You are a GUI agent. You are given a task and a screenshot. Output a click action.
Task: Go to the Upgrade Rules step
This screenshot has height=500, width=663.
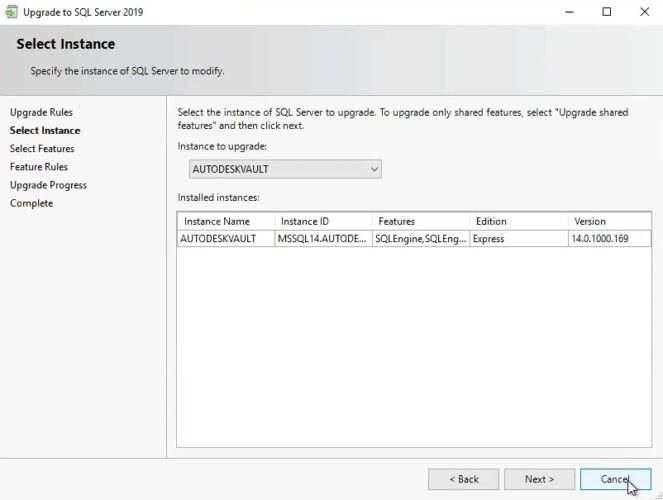pyautogui.click(x=41, y=112)
